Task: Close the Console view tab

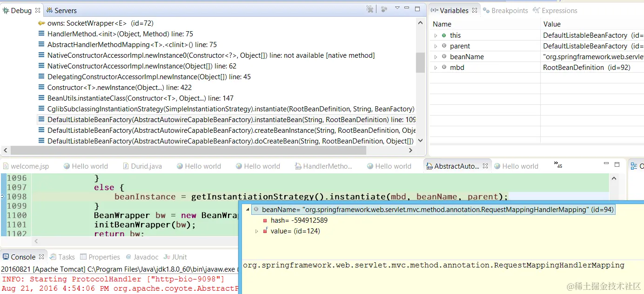Action: coord(41,257)
